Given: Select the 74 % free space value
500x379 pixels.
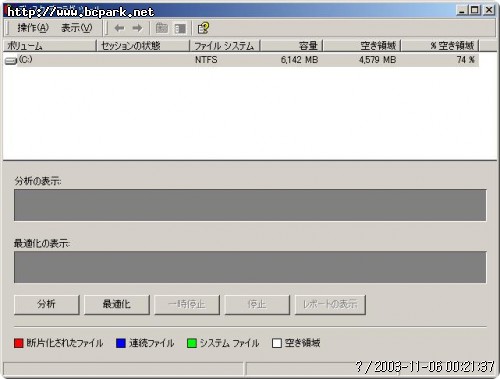Looking at the screenshot, I should [466, 60].
